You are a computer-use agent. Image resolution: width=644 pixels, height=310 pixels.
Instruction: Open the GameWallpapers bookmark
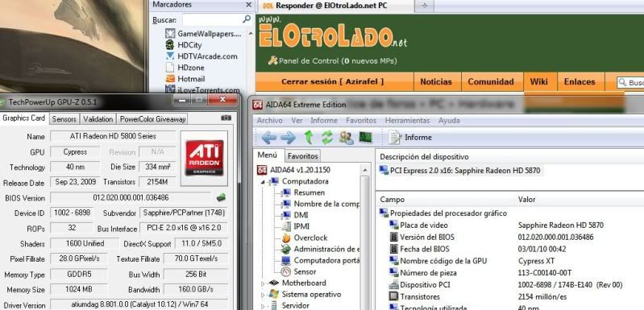203,34
